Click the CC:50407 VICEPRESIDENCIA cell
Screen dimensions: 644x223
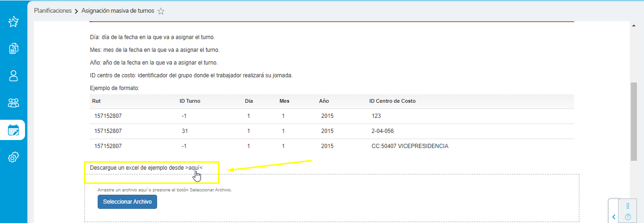coord(410,146)
